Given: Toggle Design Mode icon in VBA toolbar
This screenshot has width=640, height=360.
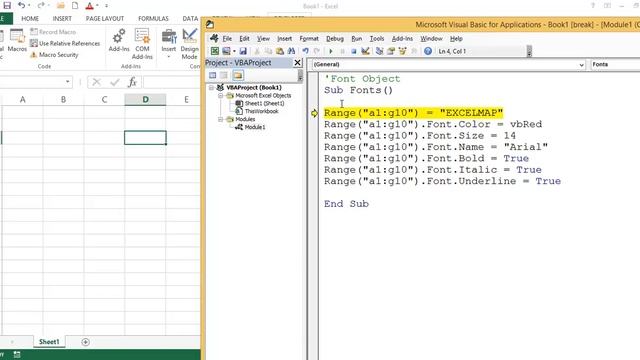Looking at the screenshot, I should point(365,51).
